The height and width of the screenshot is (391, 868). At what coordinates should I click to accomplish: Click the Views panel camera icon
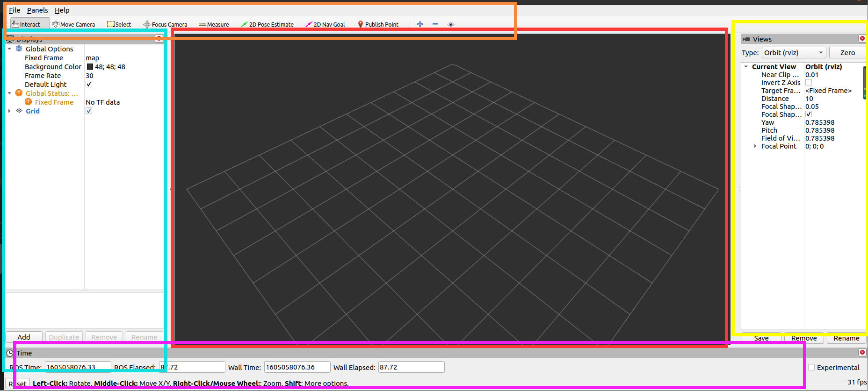point(746,39)
